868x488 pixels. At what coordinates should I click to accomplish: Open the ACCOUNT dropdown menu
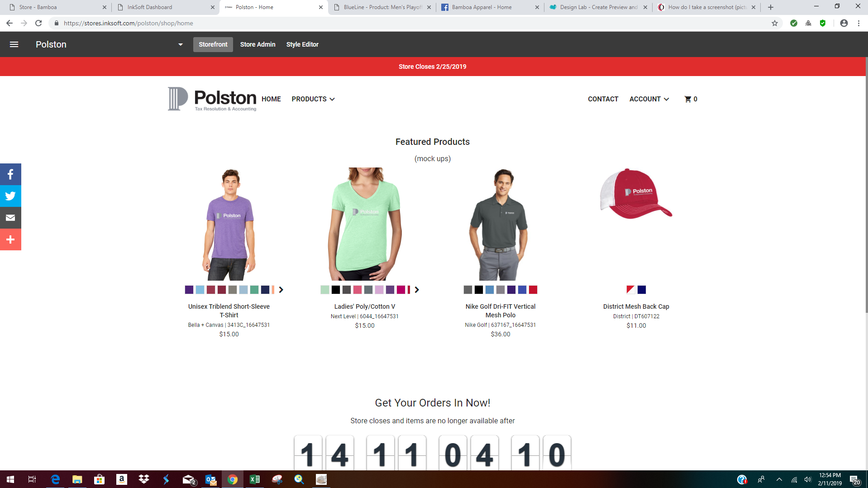[649, 99]
